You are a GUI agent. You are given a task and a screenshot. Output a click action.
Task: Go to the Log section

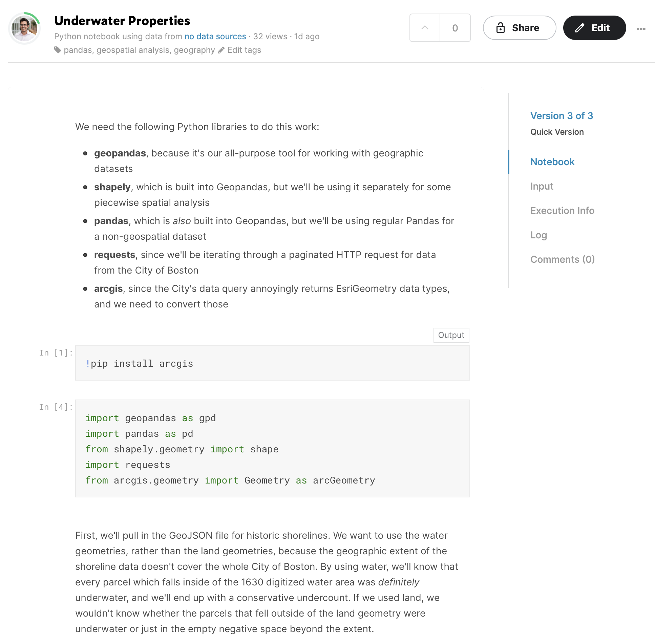pyautogui.click(x=538, y=235)
